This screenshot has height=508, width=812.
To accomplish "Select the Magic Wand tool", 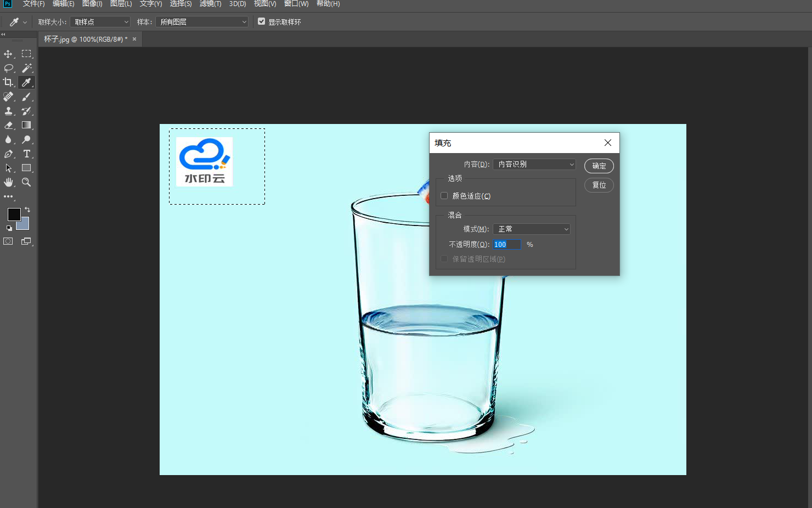I will pyautogui.click(x=26, y=68).
